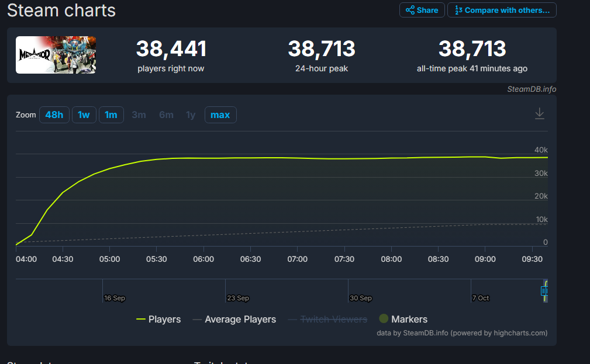Open Compare with others option
Viewport: 590px width, 364px height.
[502, 10]
